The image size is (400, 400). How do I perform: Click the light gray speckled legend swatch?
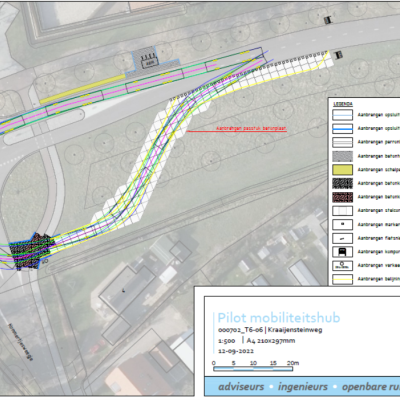point(342,156)
